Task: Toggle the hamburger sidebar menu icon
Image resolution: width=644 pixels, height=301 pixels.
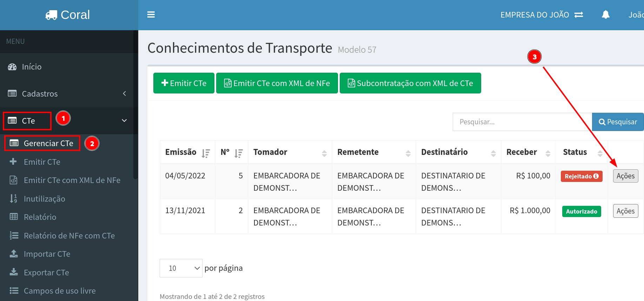Action: [x=151, y=15]
